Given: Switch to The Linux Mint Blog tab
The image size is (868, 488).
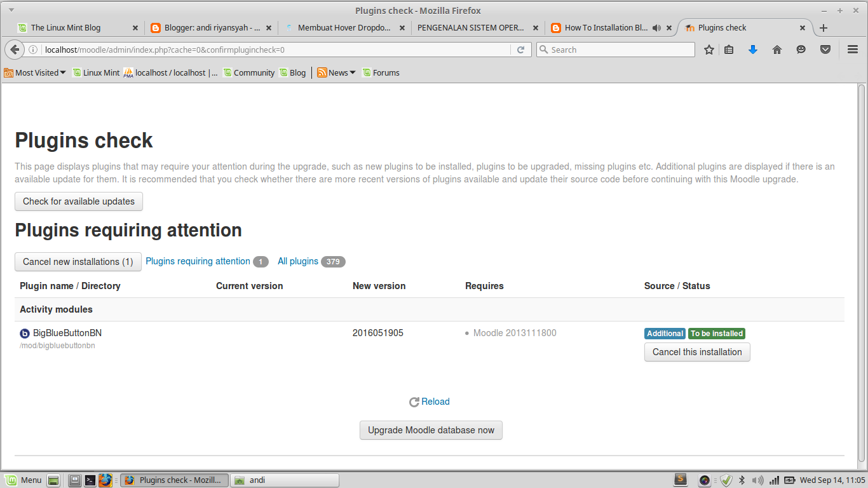Looking at the screenshot, I should [x=77, y=28].
